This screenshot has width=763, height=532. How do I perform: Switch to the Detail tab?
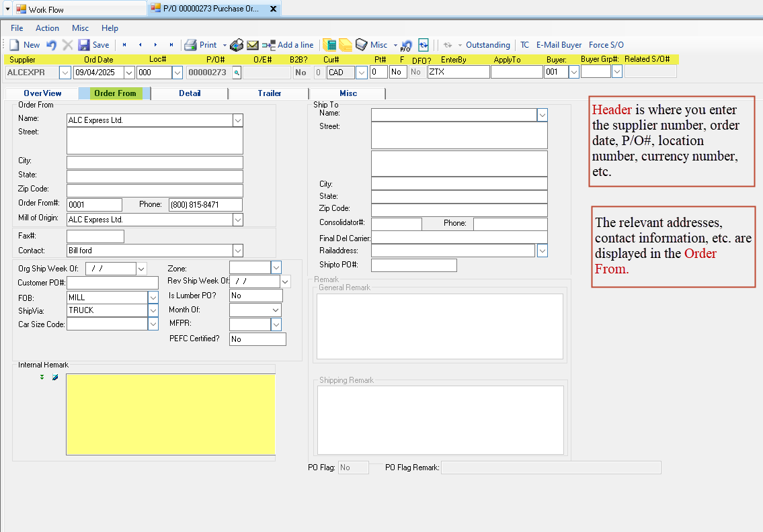coord(190,93)
